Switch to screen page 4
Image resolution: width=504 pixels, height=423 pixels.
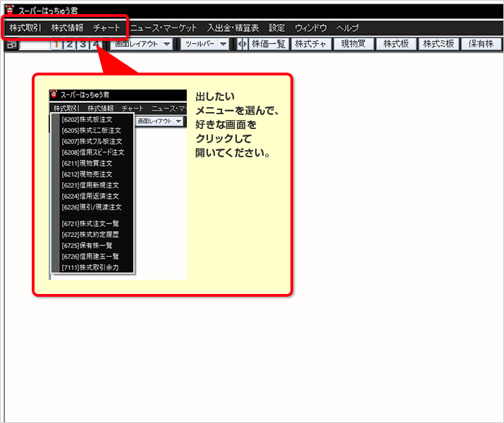point(95,44)
